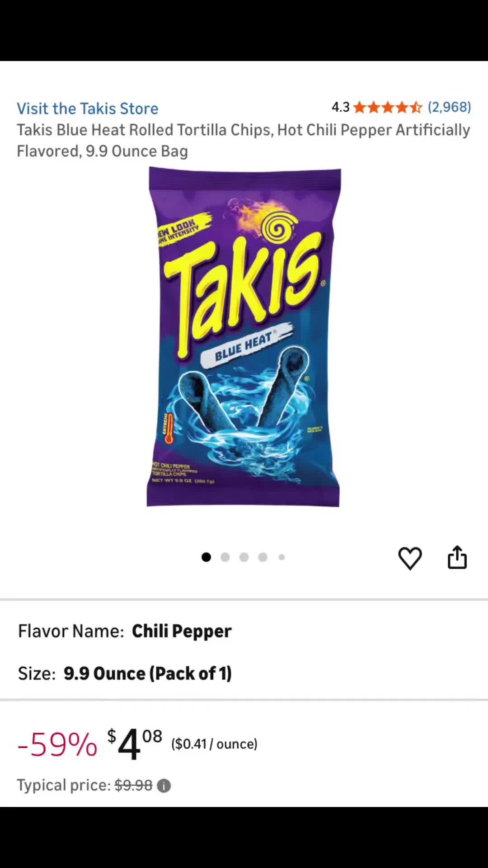Tap the struck-through $9.98 typical price

[133, 785]
